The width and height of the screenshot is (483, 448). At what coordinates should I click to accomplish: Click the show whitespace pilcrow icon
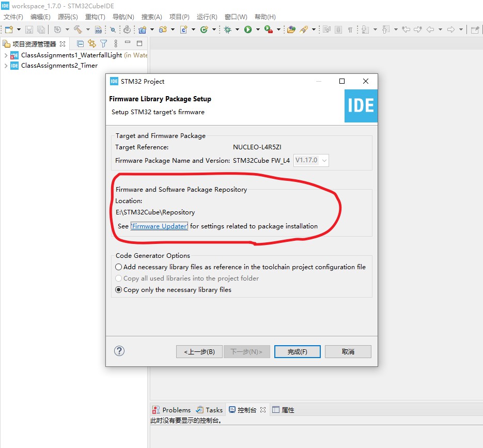coord(350,29)
